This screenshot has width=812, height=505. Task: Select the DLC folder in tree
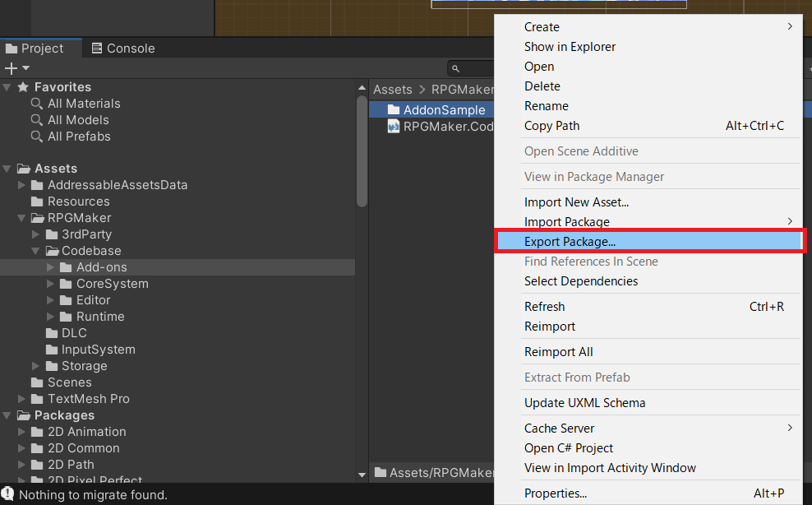(73, 333)
